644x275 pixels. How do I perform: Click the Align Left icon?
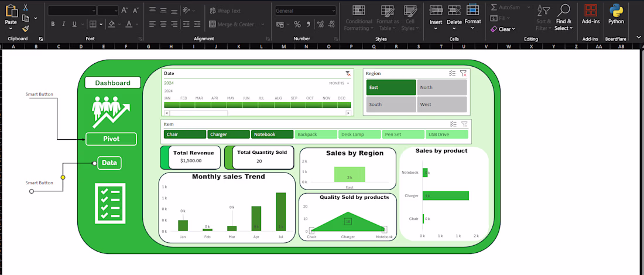(x=152, y=24)
